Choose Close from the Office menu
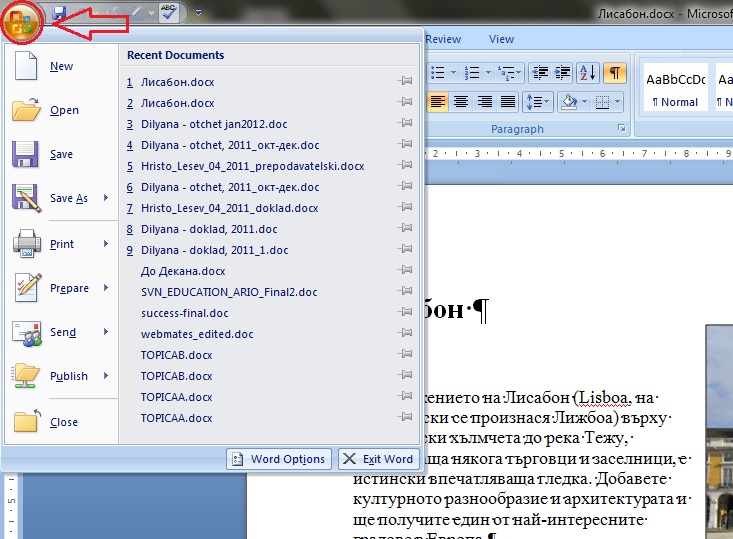 [x=61, y=422]
